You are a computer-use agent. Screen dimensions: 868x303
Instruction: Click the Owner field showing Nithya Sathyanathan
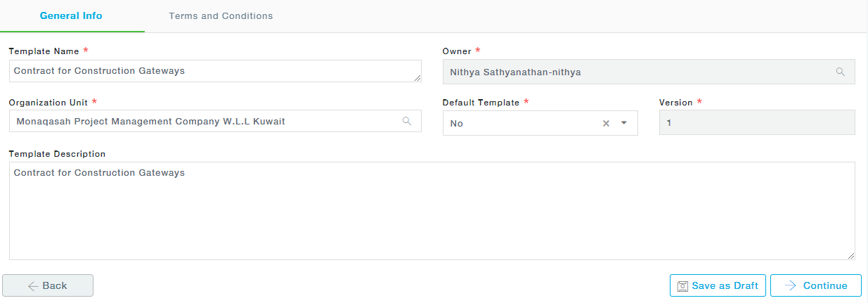633,72
